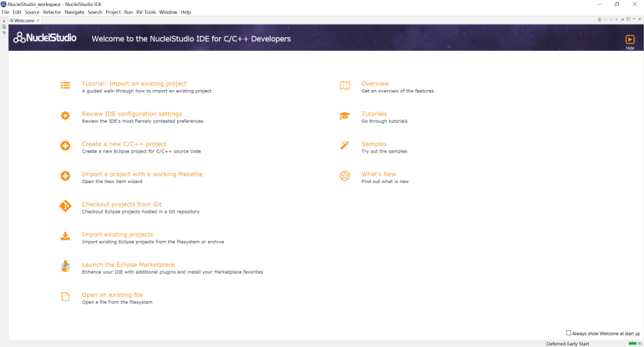Click the plus icon beside Import a project with a working Makefile
The height and width of the screenshot is (347, 644).
pos(66,176)
